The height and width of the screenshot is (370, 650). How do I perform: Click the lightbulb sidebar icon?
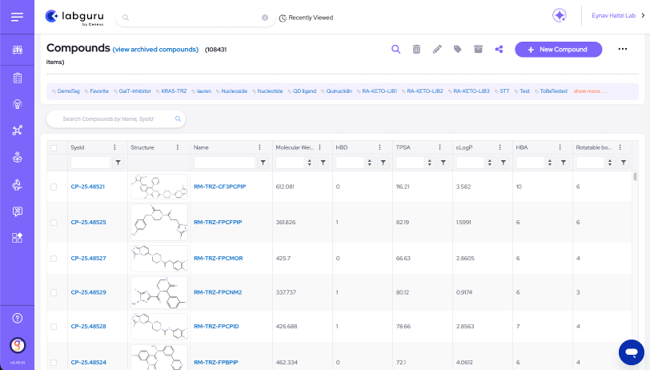(x=17, y=104)
